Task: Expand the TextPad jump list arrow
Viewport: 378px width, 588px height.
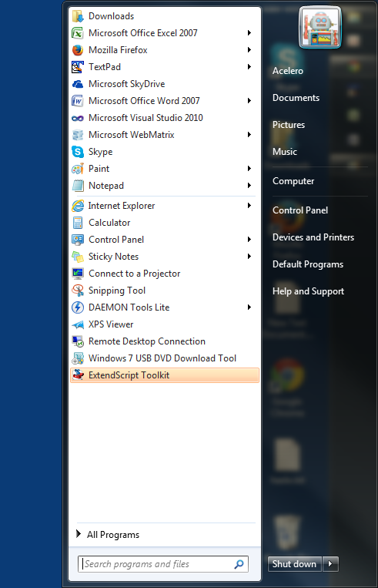Action: click(249, 67)
